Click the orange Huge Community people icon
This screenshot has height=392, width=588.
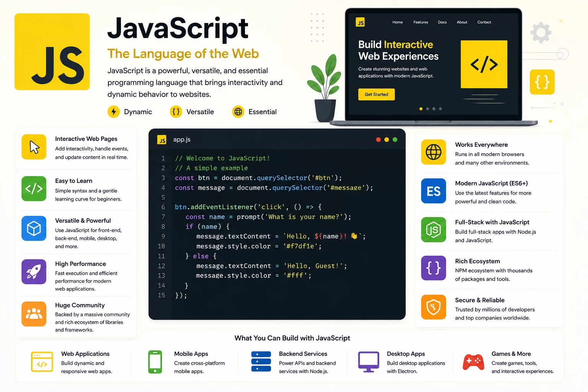(x=34, y=314)
